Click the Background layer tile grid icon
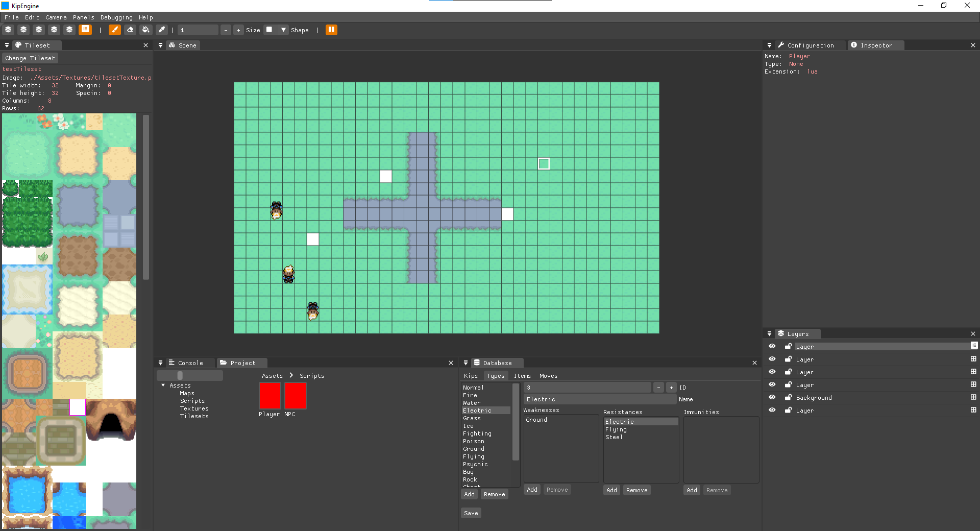 973,397
